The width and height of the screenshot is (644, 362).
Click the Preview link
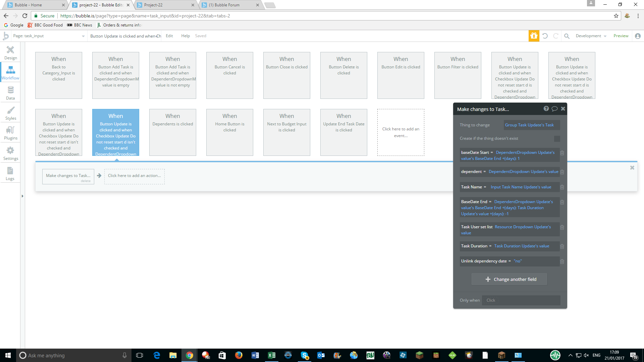pyautogui.click(x=621, y=36)
